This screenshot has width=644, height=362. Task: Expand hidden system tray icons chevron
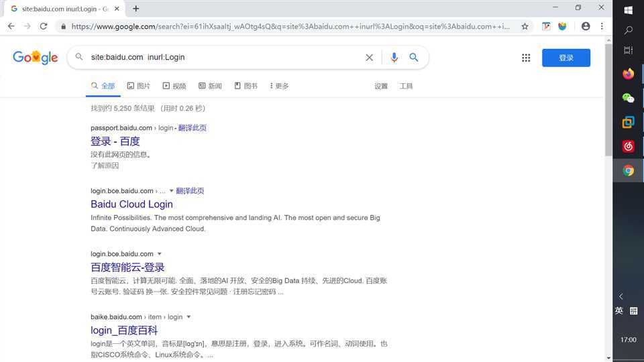pos(621,296)
